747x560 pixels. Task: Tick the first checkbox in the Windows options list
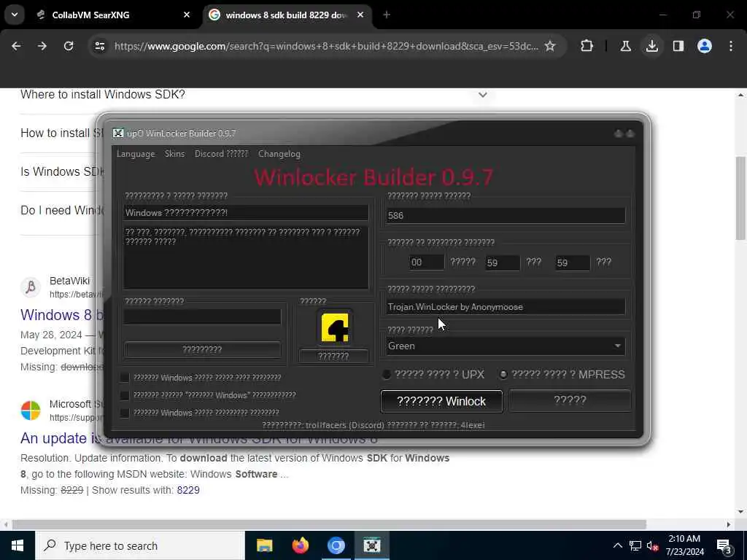coord(125,378)
